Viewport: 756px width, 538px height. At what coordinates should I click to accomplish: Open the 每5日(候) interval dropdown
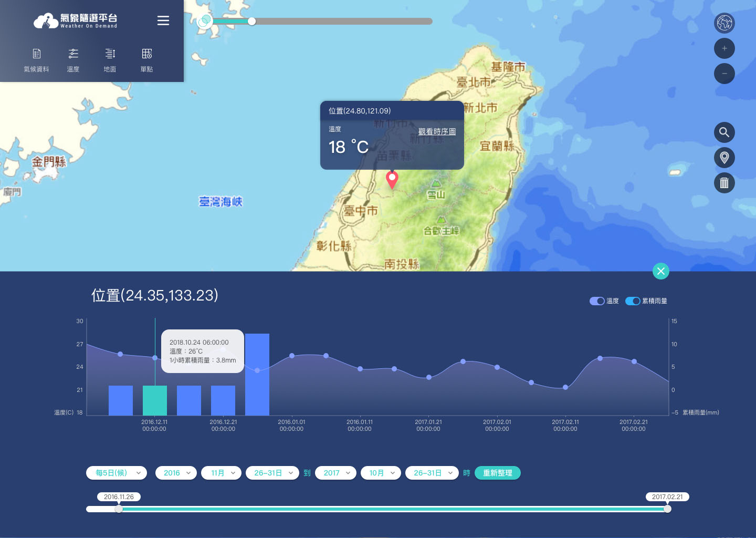click(117, 473)
